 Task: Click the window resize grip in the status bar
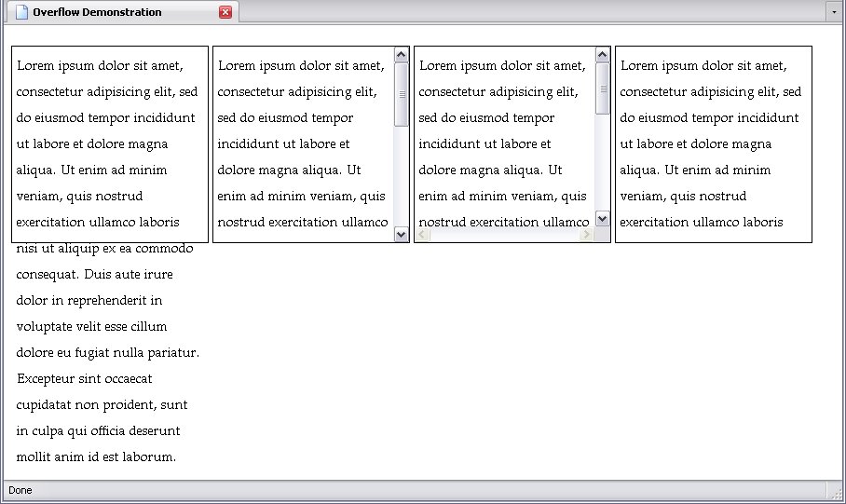point(837,494)
